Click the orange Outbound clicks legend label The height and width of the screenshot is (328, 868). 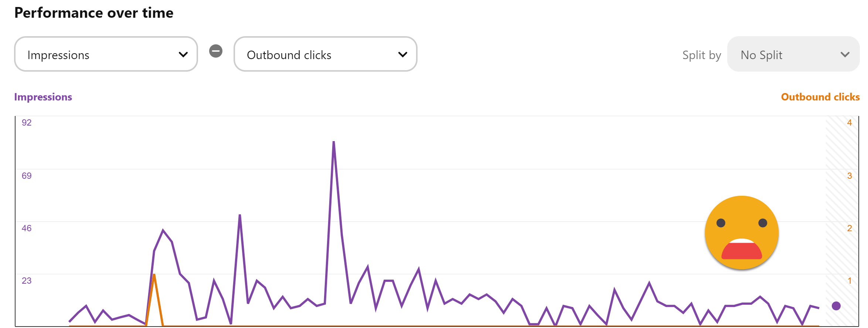click(x=820, y=97)
